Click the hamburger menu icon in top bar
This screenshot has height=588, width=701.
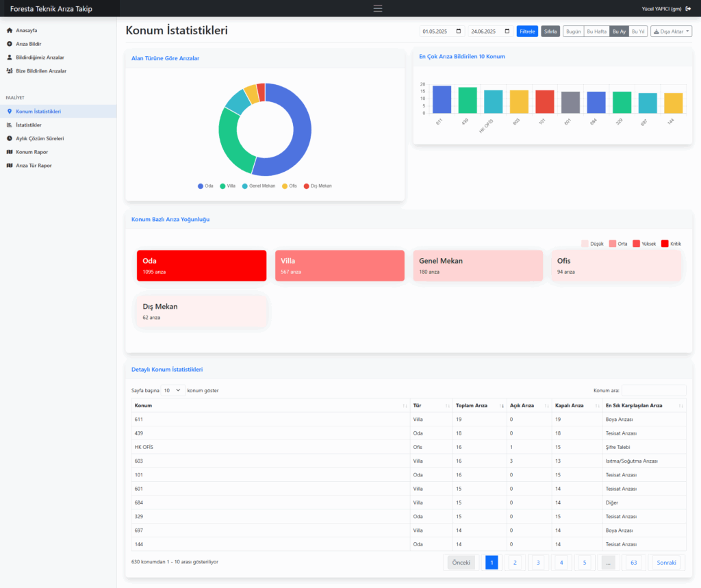[x=378, y=8]
